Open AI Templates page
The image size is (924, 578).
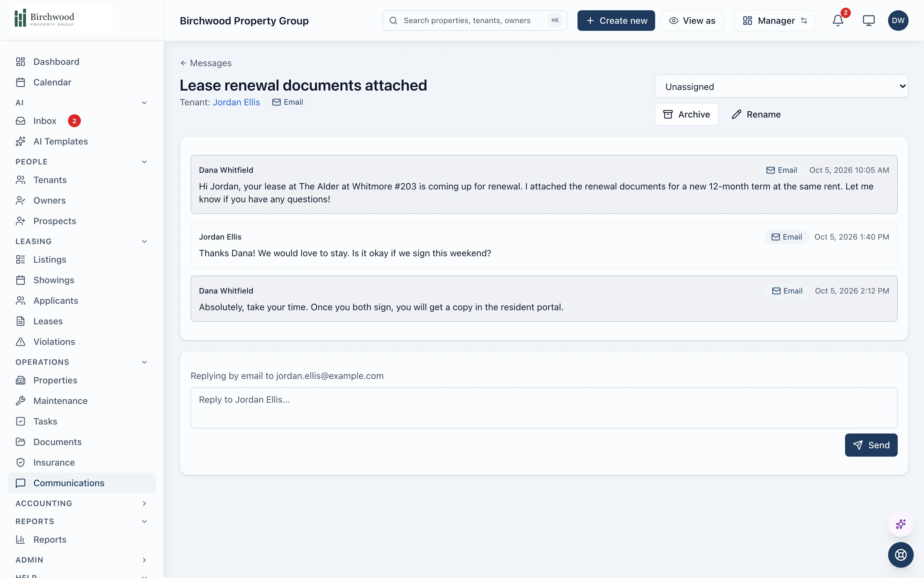click(x=82, y=141)
